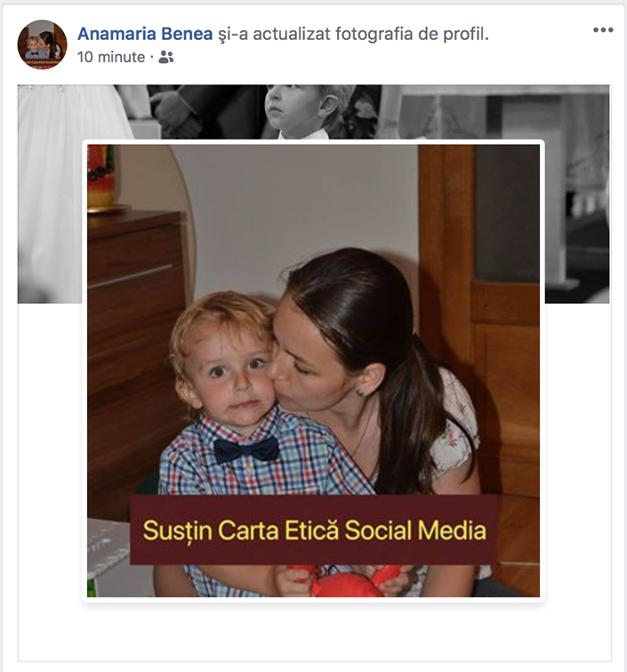Click the child's face in the cover photo

coord(297,107)
